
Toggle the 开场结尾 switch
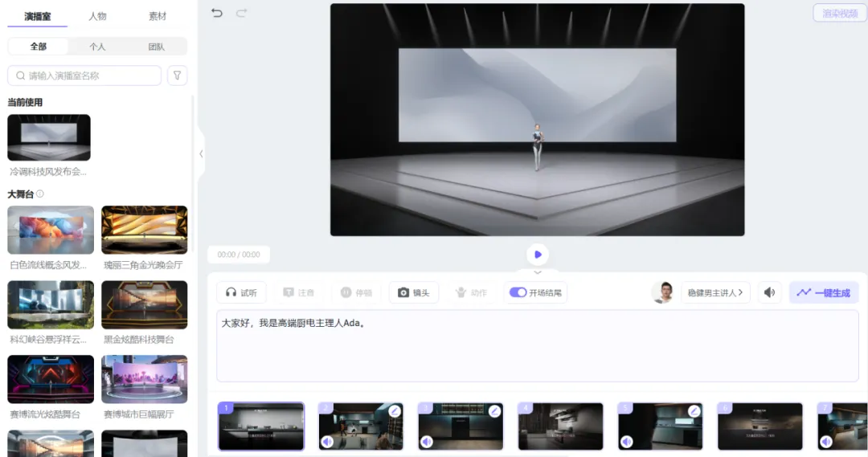point(518,292)
